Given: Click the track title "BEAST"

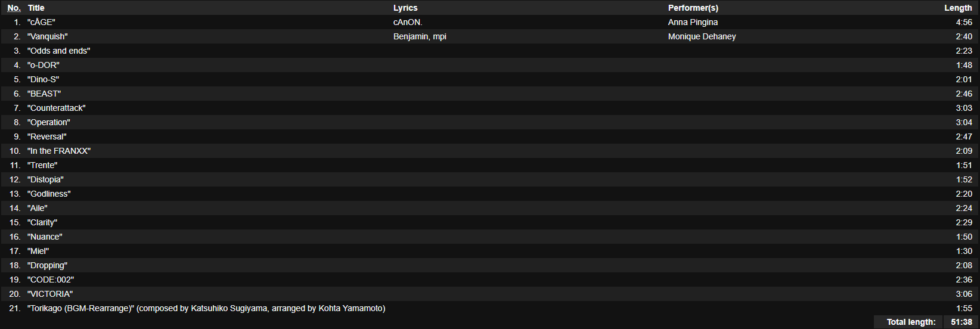Looking at the screenshot, I should pos(44,94).
